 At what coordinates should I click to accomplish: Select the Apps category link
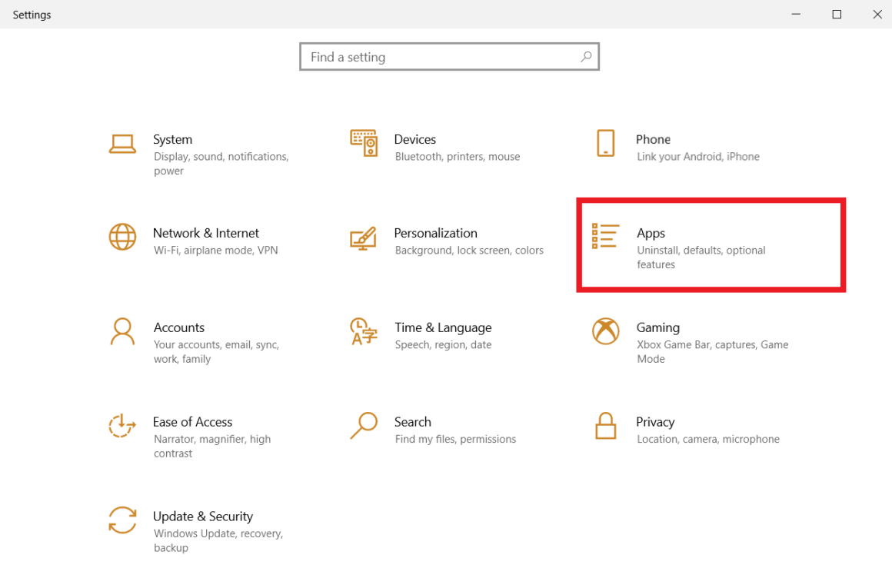651,233
